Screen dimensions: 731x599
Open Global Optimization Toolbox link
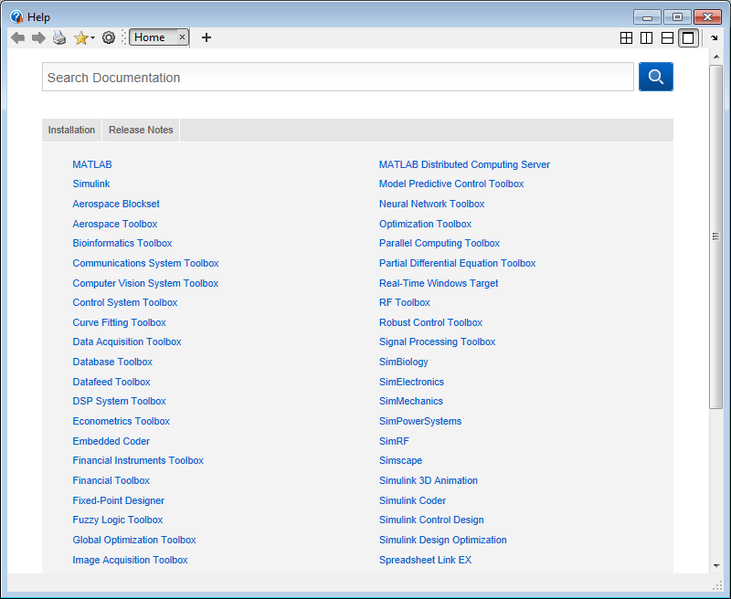point(134,540)
